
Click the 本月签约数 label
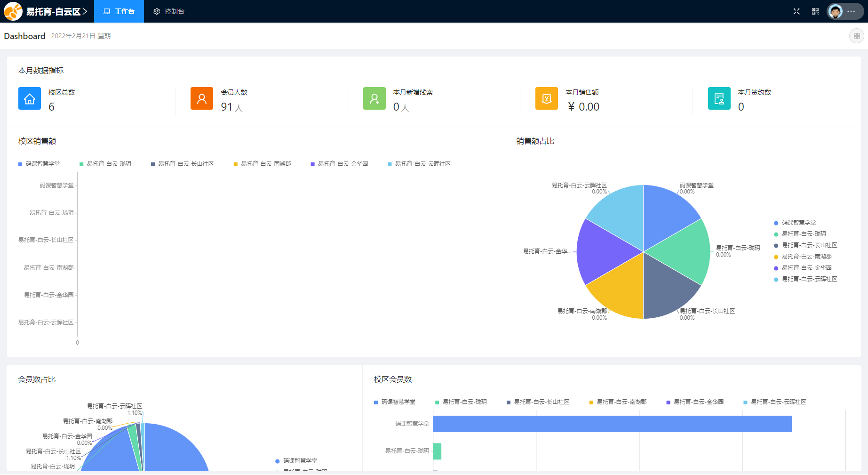(755, 92)
